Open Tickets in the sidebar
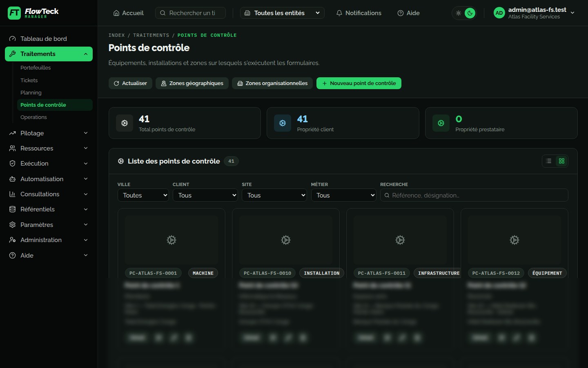588x368 pixels. coord(55,80)
